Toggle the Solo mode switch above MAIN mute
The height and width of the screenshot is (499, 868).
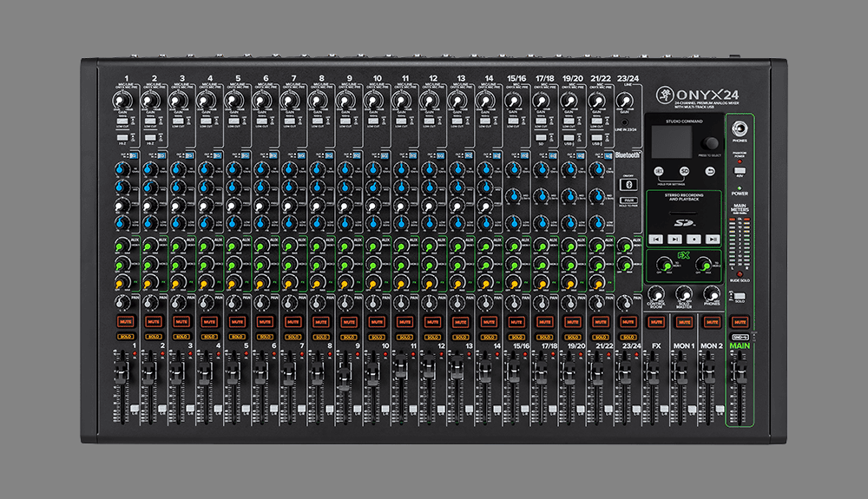coord(740,297)
